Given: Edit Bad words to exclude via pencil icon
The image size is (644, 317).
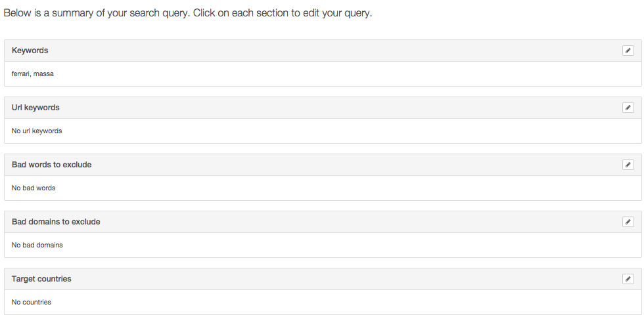Looking at the screenshot, I should tap(628, 165).
